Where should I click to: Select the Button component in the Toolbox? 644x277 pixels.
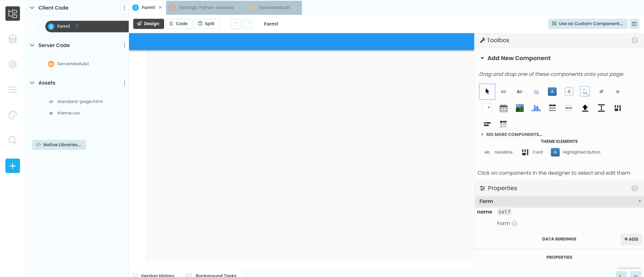[552, 92]
